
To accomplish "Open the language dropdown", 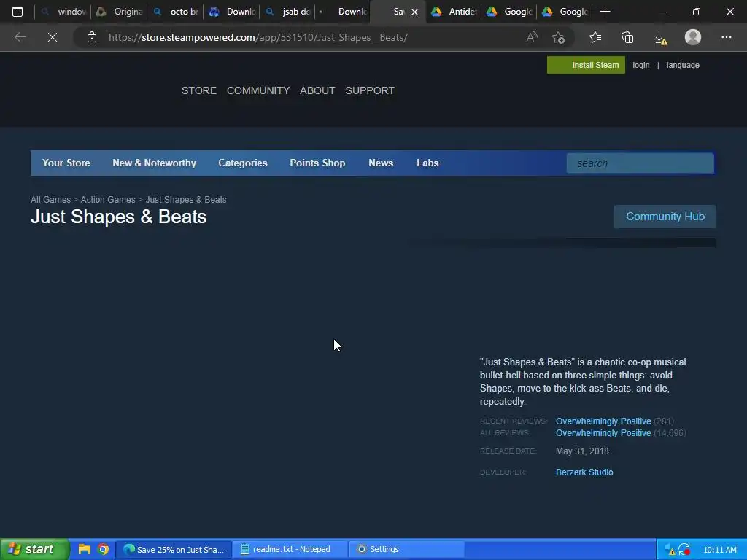I will click(x=683, y=65).
